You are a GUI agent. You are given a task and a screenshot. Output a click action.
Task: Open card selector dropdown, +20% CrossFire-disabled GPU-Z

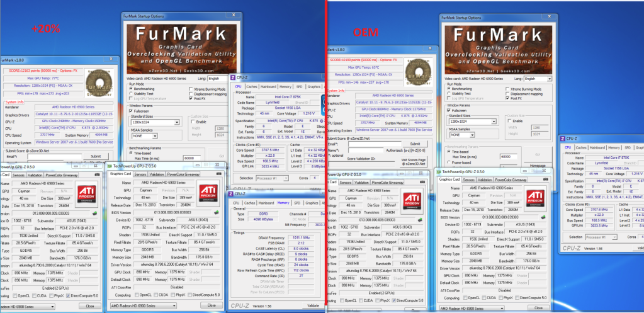point(144,306)
